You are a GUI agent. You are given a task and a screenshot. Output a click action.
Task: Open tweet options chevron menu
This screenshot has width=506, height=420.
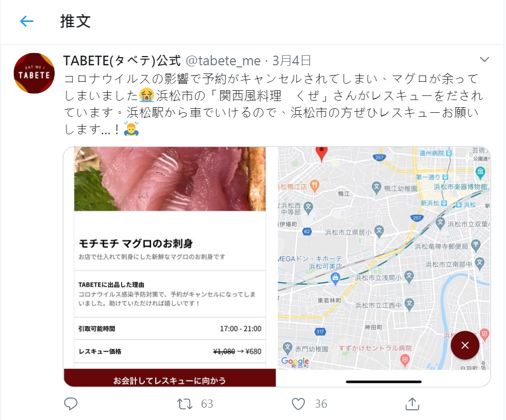click(485, 59)
